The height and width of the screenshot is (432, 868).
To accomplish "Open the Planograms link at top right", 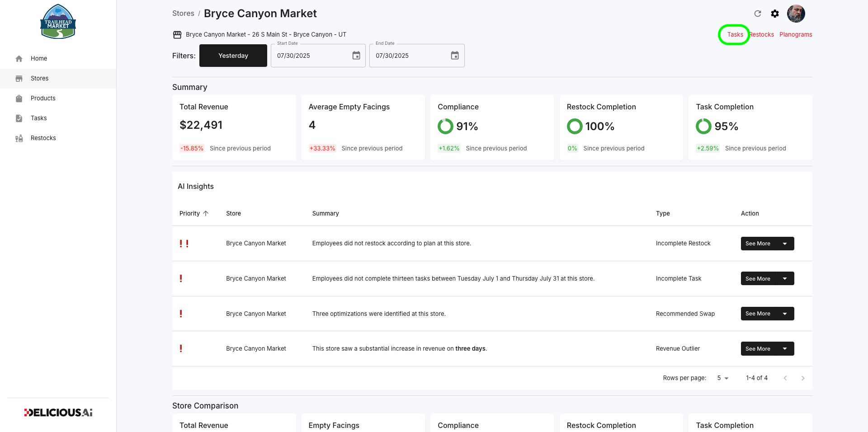I will 796,34.
